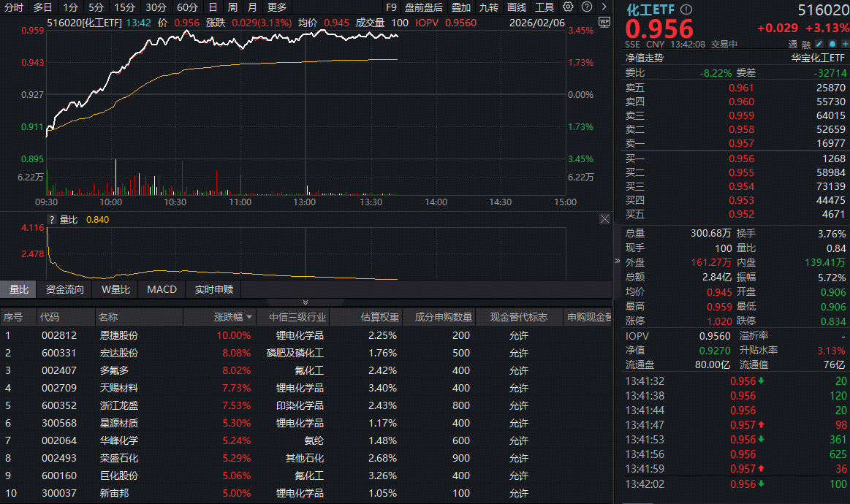The image size is (850, 504).
Task: Close the 量比 subchart panel
Action: click(605, 218)
